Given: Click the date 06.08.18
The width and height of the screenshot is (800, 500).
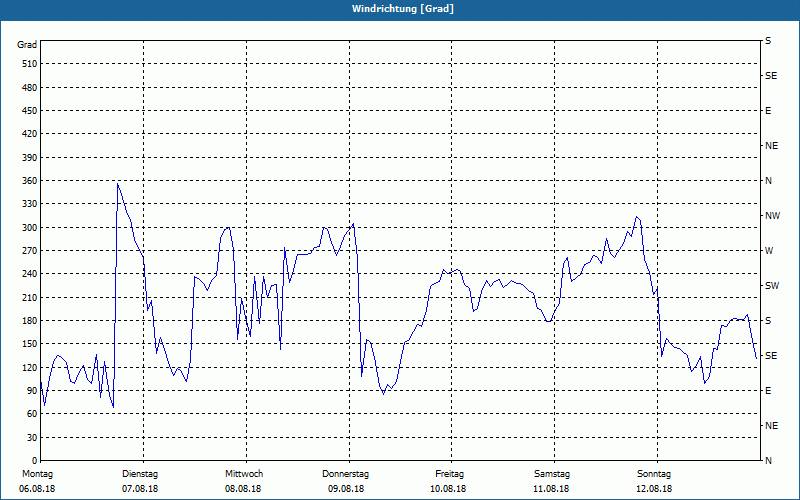Looking at the screenshot, I should [x=37, y=489].
